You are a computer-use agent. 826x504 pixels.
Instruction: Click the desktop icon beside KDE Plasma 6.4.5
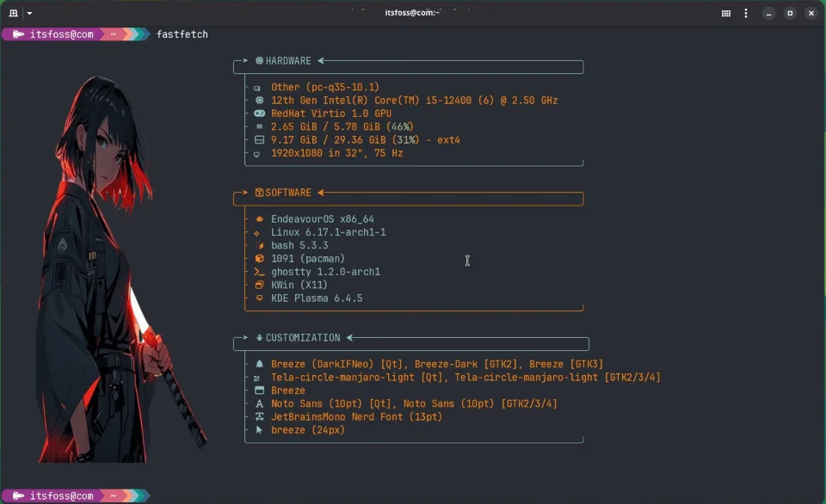click(259, 298)
